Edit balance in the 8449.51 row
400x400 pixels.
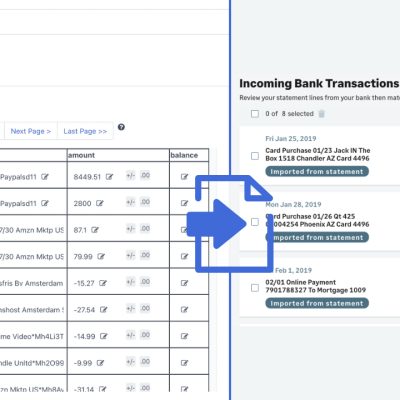pyautogui.click(x=184, y=177)
